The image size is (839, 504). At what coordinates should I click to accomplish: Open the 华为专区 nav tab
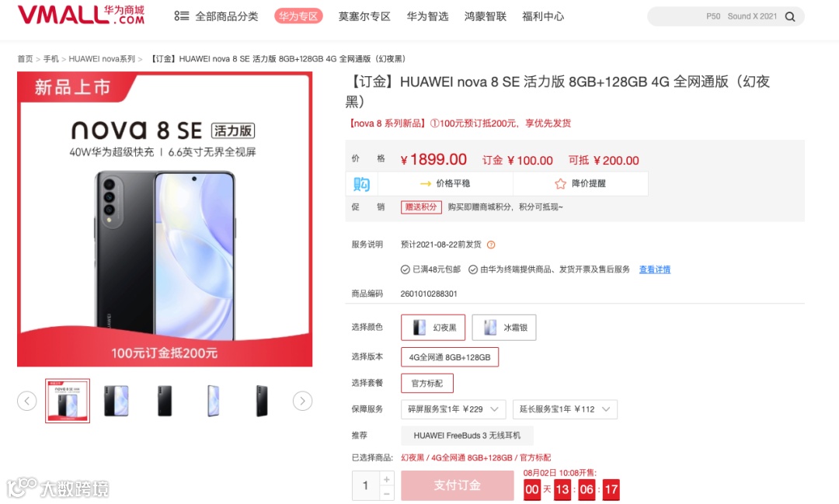pyautogui.click(x=298, y=16)
